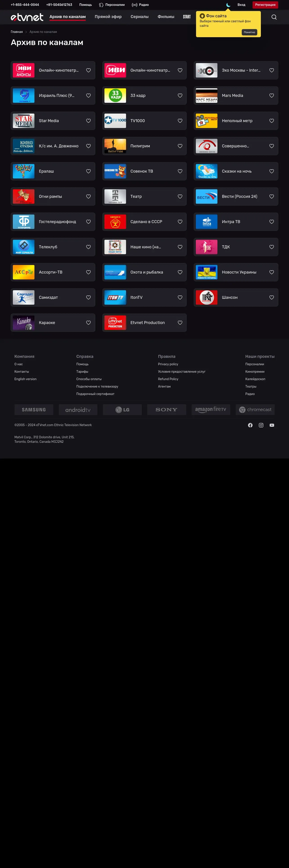The image size is (289, 868).
Task: Toggle dark/light theme moon icon
Action: [x=228, y=5]
